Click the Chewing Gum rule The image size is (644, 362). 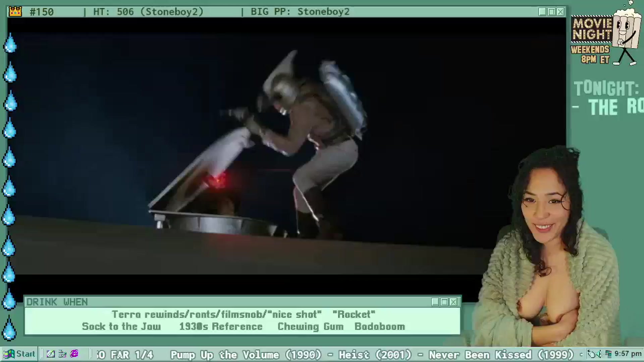(x=311, y=327)
